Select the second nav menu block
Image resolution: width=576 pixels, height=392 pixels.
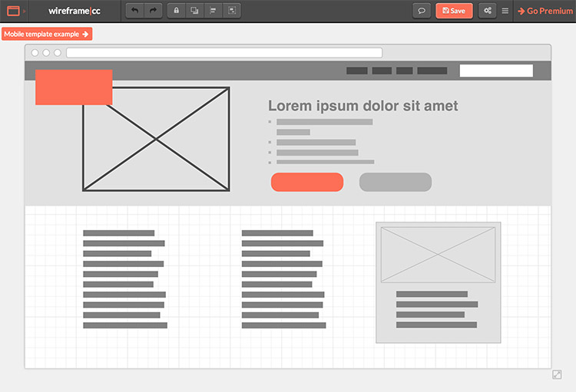coord(382,71)
